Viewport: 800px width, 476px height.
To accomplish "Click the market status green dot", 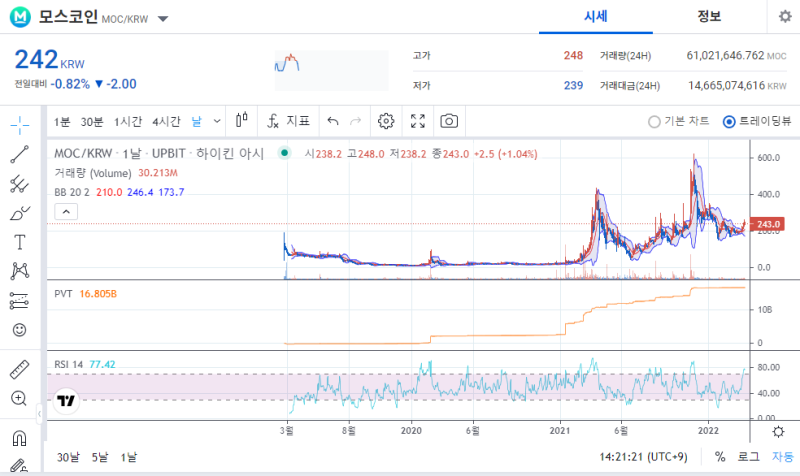I will (x=284, y=153).
